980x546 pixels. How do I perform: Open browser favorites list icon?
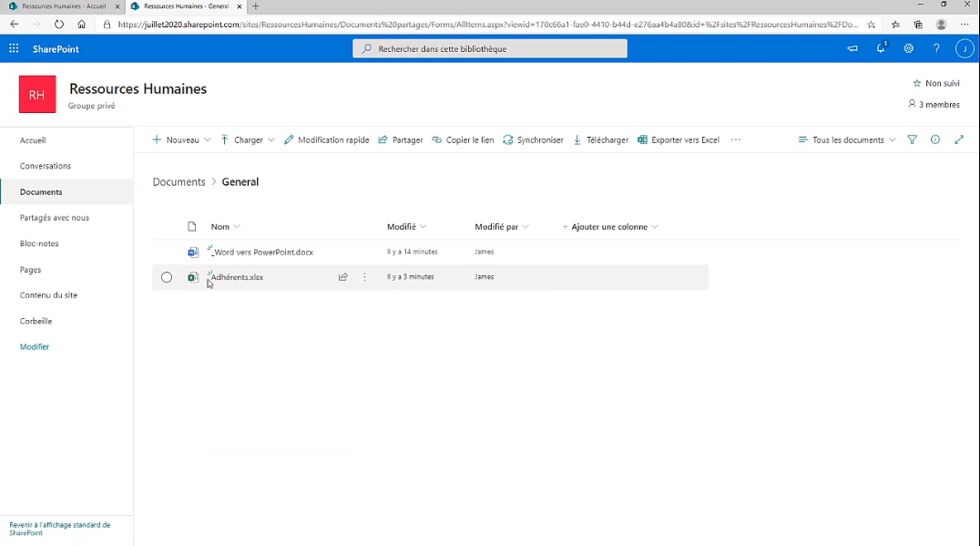click(x=895, y=25)
